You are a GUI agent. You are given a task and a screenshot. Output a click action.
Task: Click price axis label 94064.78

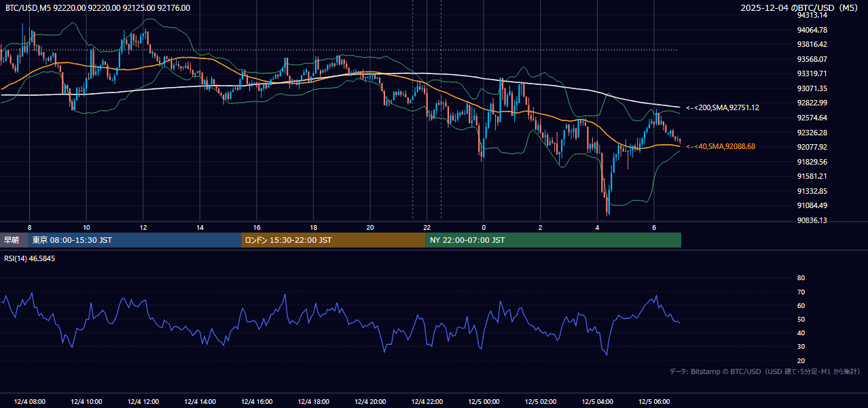pos(812,30)
